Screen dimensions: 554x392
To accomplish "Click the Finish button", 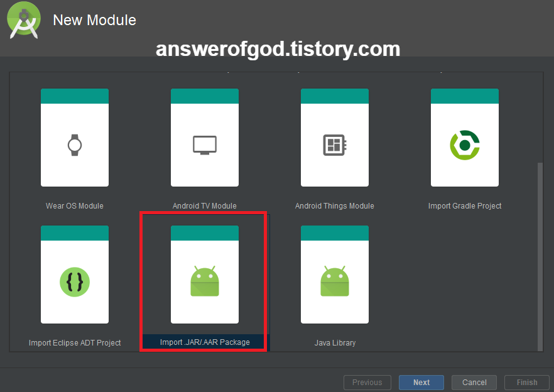I will pyautogui.click(x=527, y=383).
